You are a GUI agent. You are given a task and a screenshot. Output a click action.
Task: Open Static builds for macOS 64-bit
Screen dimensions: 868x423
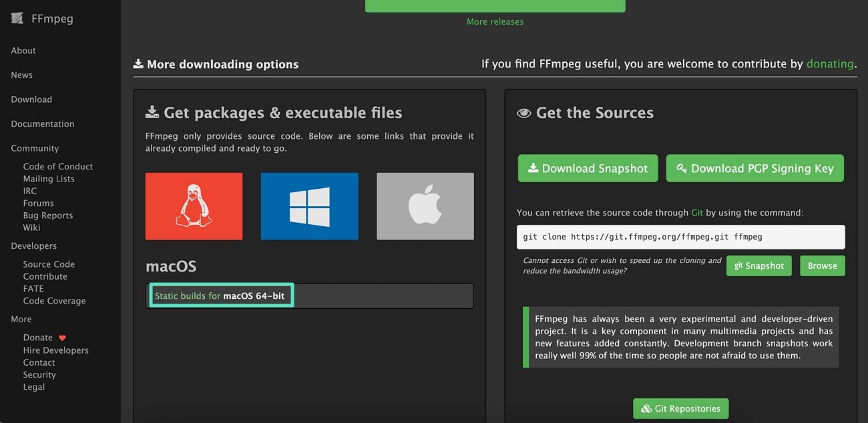221,296
